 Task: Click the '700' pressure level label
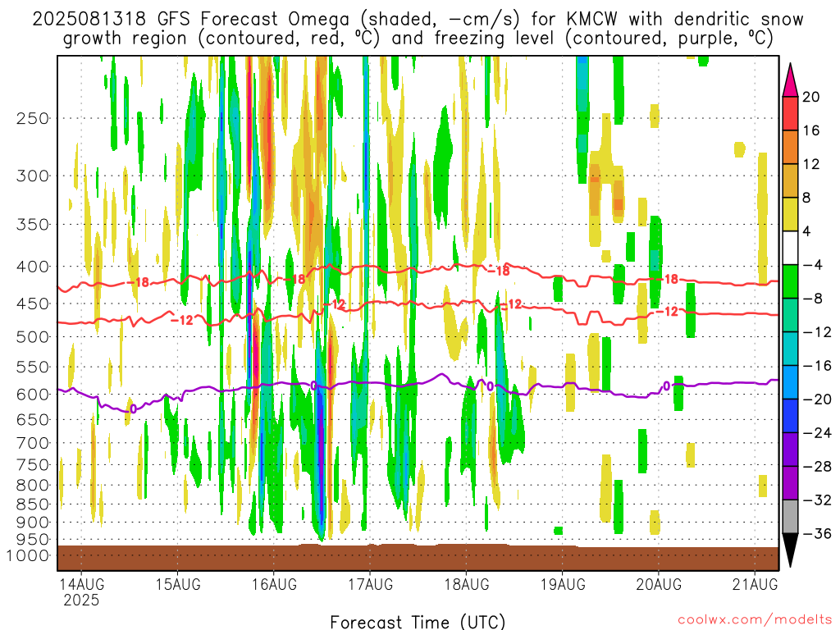point(33,443)
